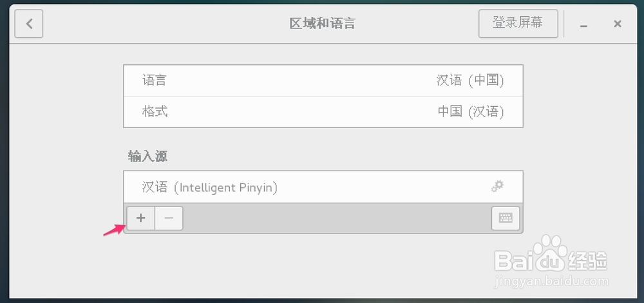Open the 语言 setting row
The width and height of the screenshot is (644, 303).
click(155, 80)
